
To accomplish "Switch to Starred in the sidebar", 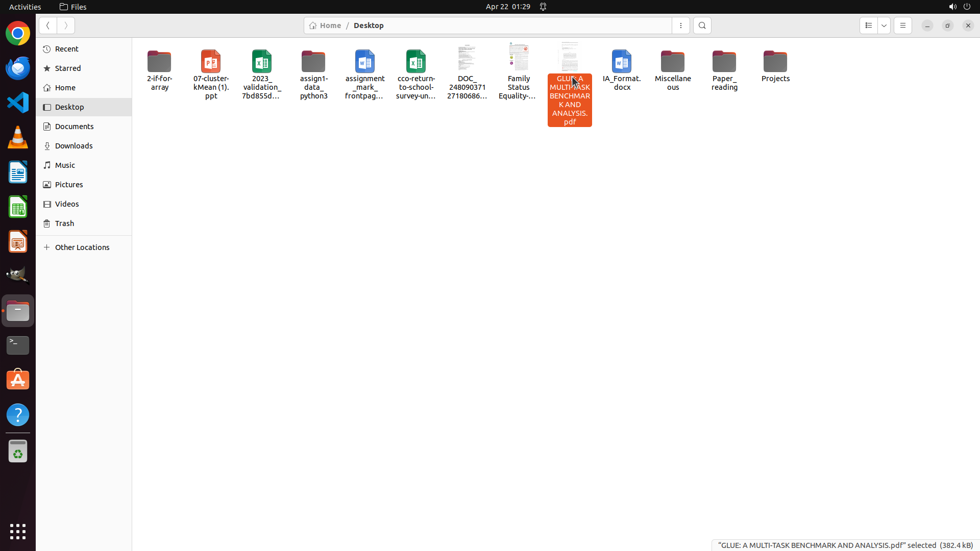I will 68,68.
